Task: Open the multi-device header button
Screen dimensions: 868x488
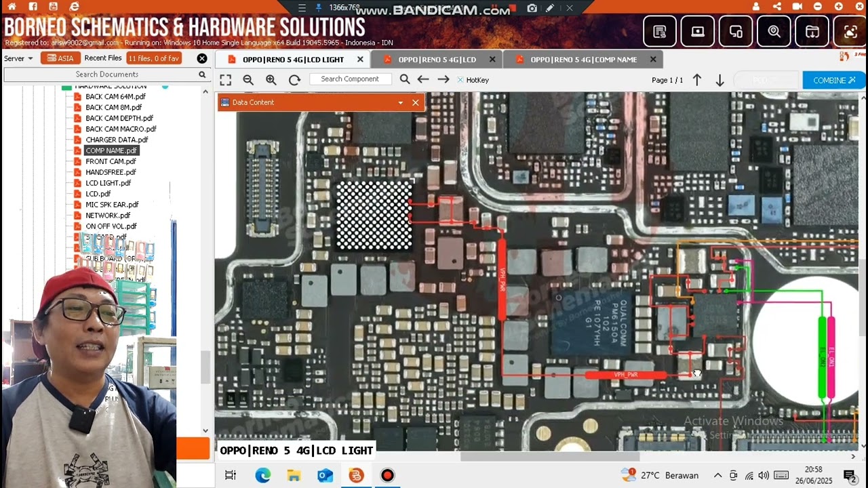Action: pos(736,31)
